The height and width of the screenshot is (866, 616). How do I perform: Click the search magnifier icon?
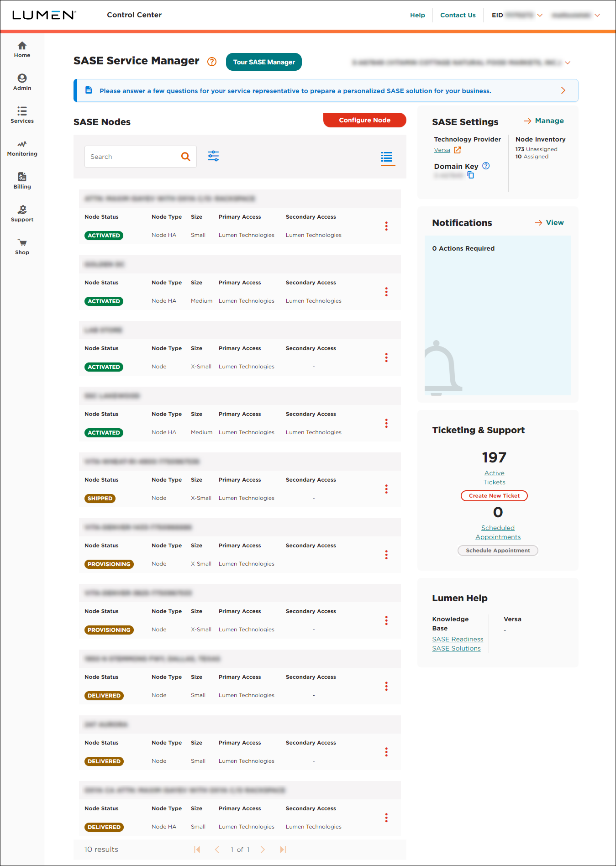(185, 157)
